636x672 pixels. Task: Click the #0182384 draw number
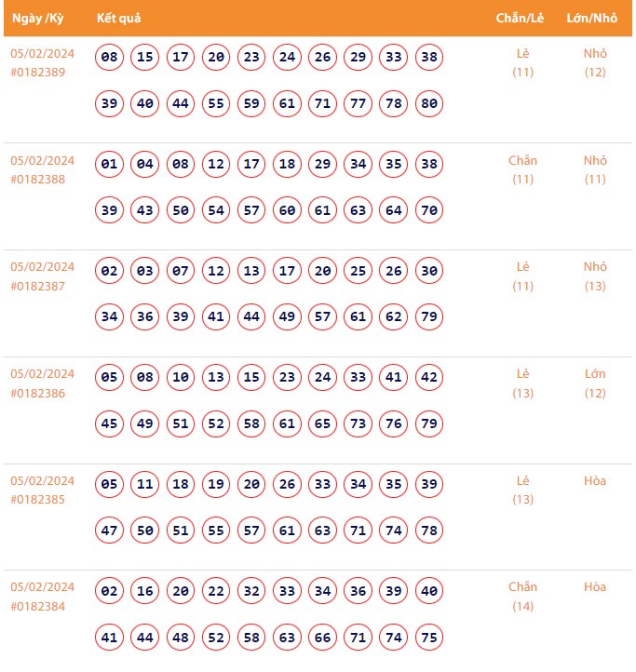click(x=38, y=606)
